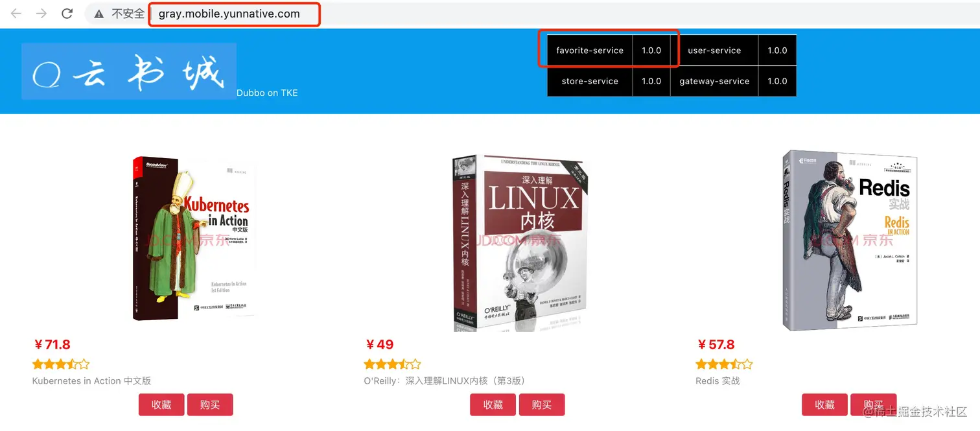Click the browser forward arrow

pos(41,14)
